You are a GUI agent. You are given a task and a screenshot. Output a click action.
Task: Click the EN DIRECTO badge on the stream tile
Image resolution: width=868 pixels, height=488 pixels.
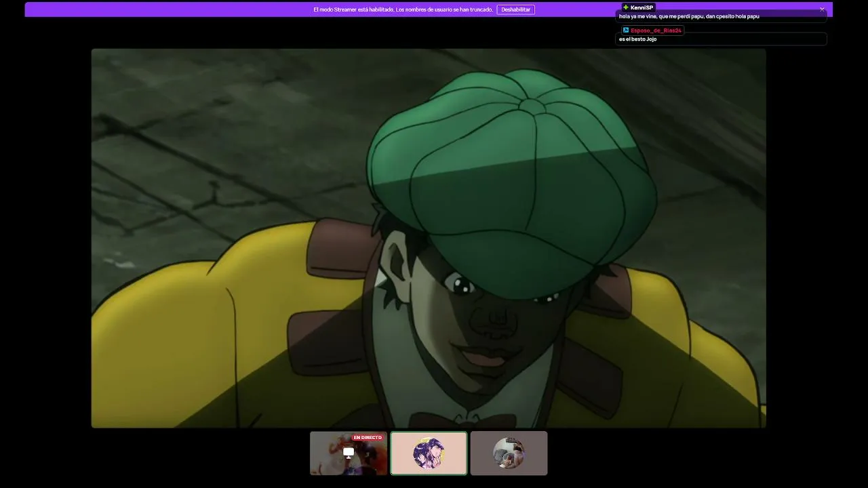pyautogui.click(x=368, y=438)
